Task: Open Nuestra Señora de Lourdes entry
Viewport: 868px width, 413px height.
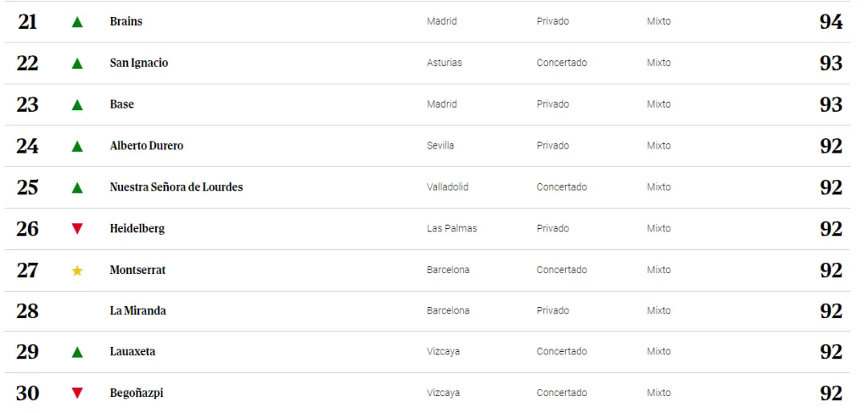Action: [176, 187]
